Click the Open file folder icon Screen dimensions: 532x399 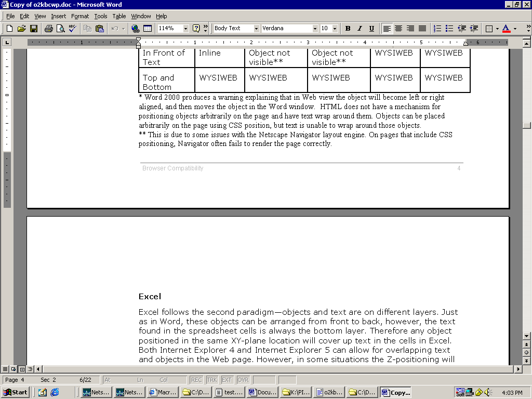click(21, 29)
